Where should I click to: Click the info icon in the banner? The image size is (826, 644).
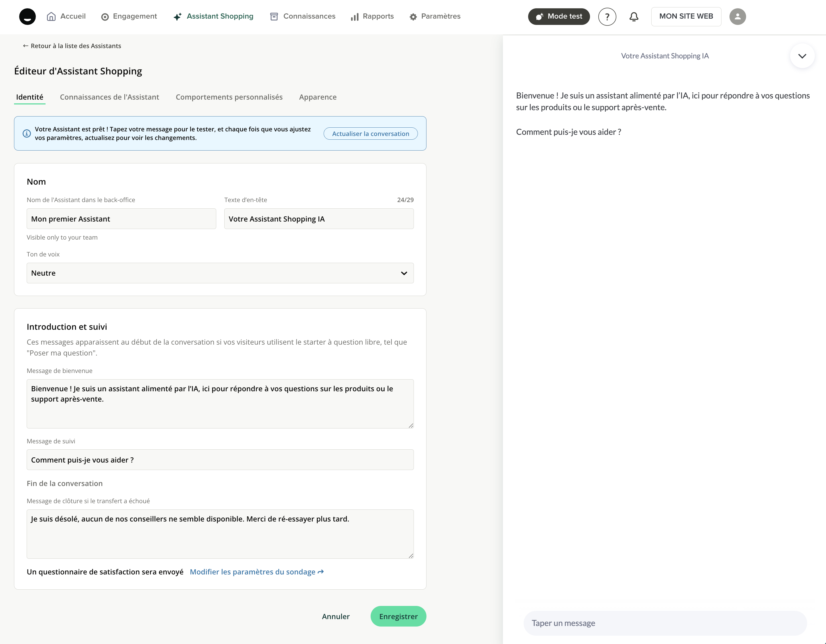(x=26, y=133)
